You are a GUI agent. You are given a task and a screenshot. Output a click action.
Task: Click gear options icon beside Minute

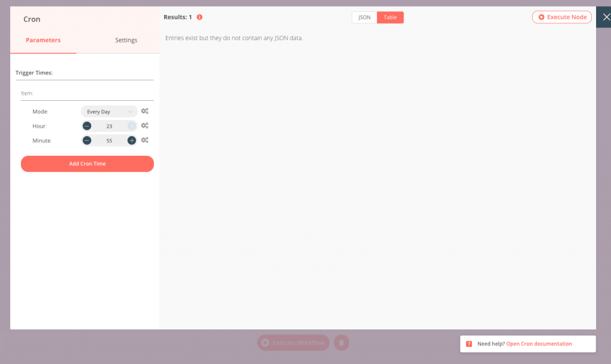tap(144, 140)
